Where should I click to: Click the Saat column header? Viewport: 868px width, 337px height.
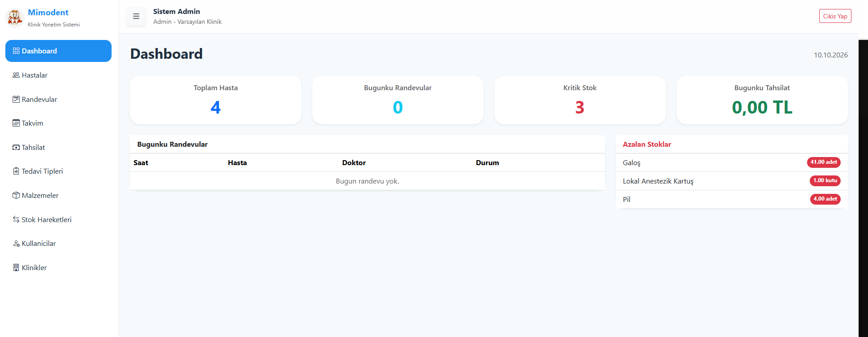[x=141, y=163]
